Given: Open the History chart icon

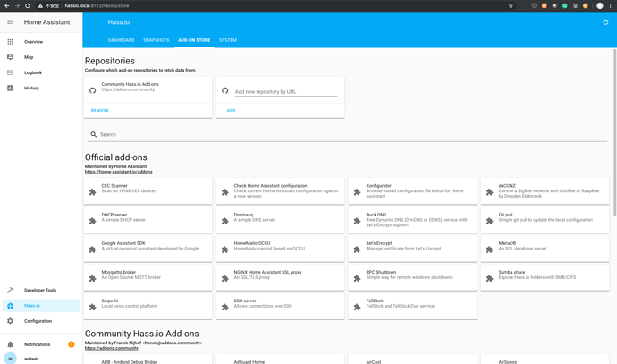Looking at the screenshot, I should tap(10, 89).
